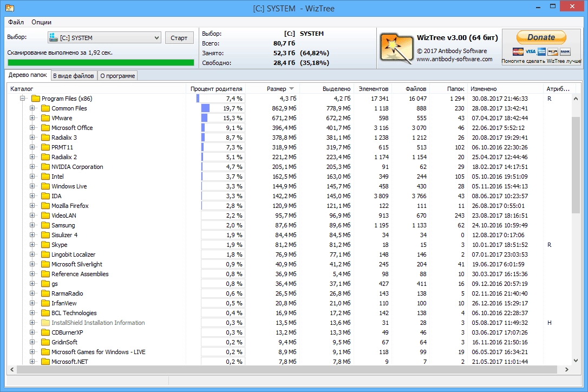Click the Windows Live folder icon
588x392 pixels.
pyautogui.click(x=45, y=186)
